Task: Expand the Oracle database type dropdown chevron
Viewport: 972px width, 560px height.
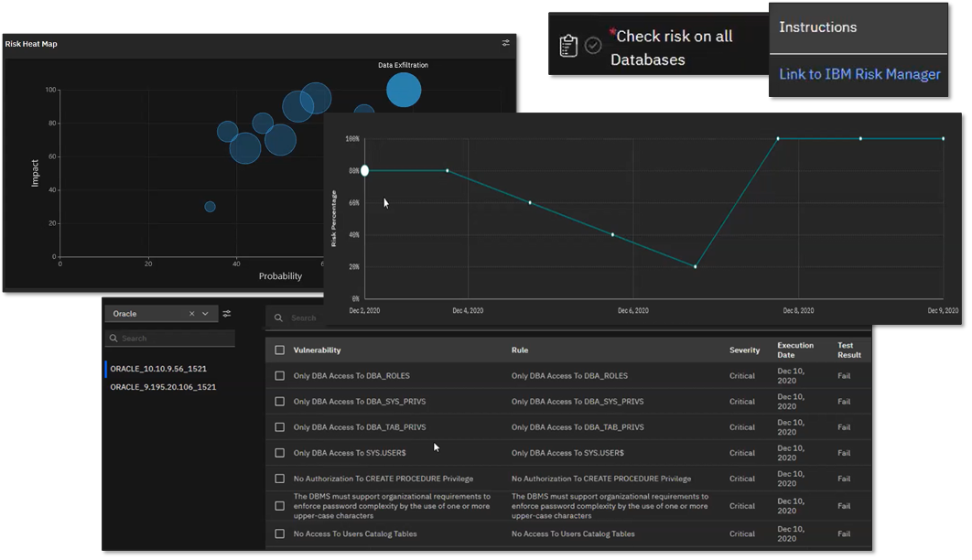Action: coord(206,314)
